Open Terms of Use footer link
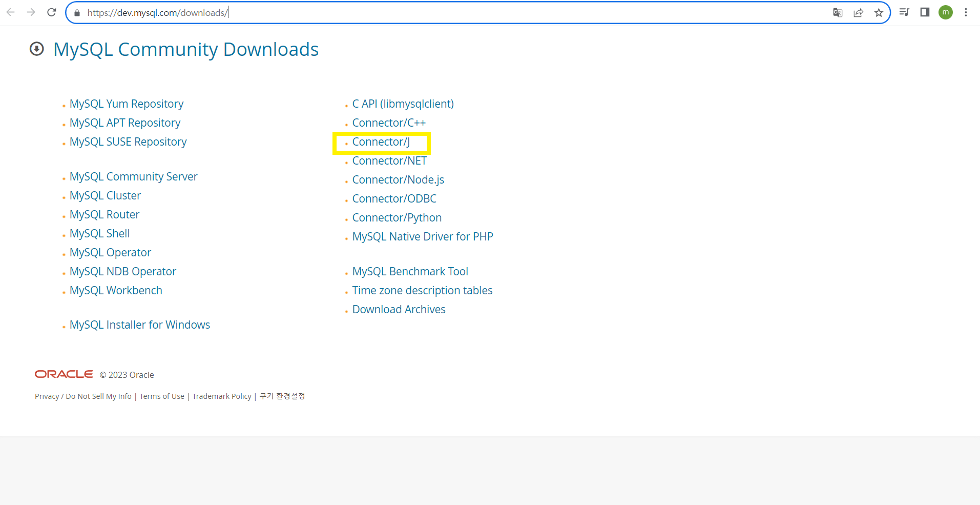This screenshot has width=980, height=505. pos(162,396)
